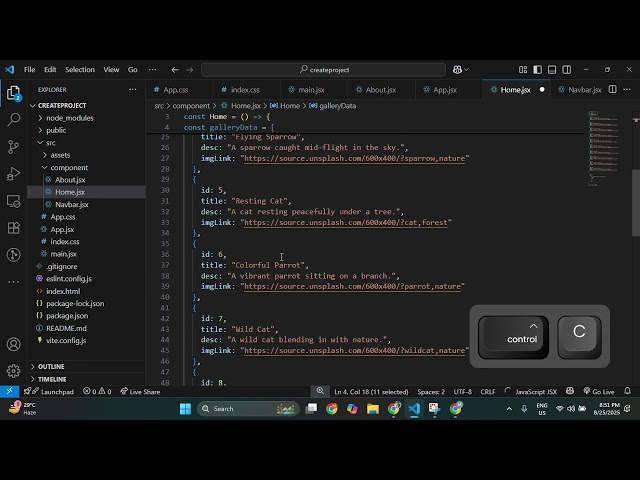Switch to the App.css tab
The image size is (640, 480).
[x=176, y=90]
